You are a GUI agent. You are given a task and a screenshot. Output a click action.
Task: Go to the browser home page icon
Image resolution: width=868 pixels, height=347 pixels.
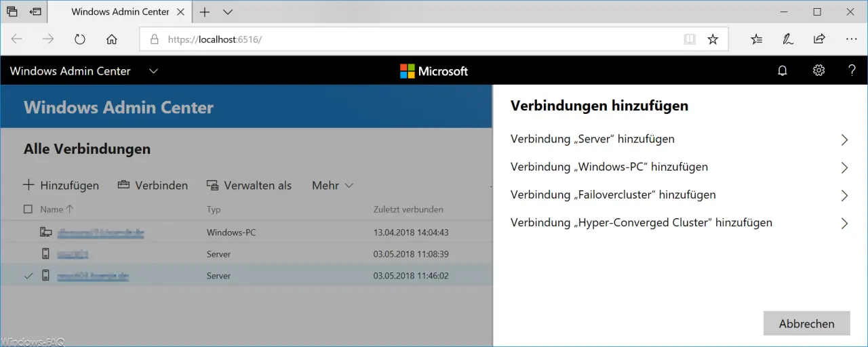(112, 39)
